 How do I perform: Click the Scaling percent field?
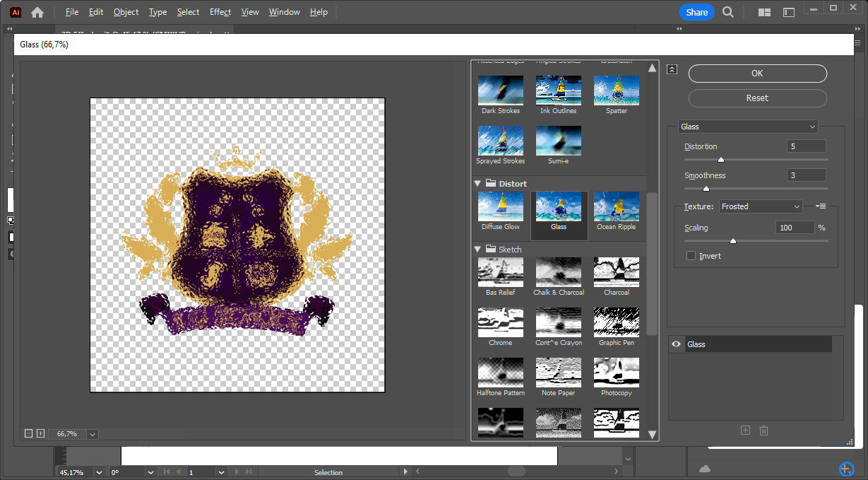tap(795, 228)
